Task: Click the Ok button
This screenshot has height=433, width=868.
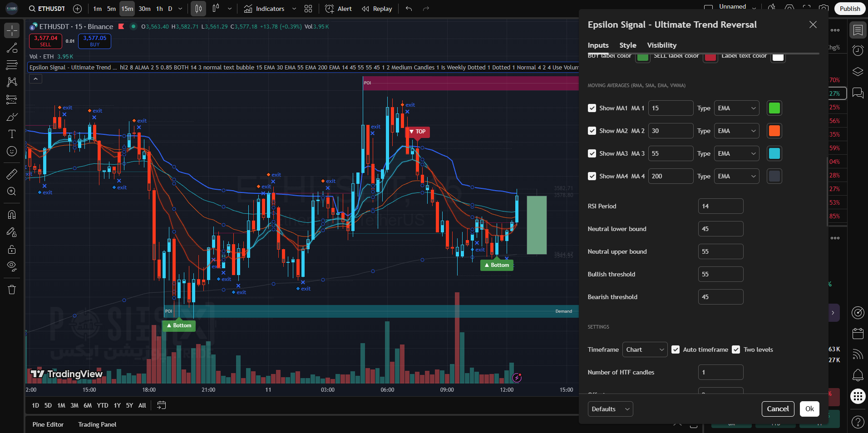Action: point(809,409)
